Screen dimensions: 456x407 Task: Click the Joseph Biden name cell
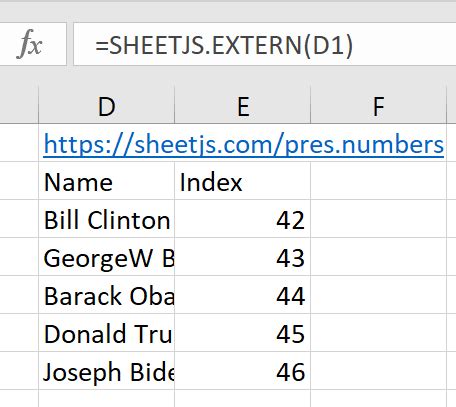tap(107, 371)
